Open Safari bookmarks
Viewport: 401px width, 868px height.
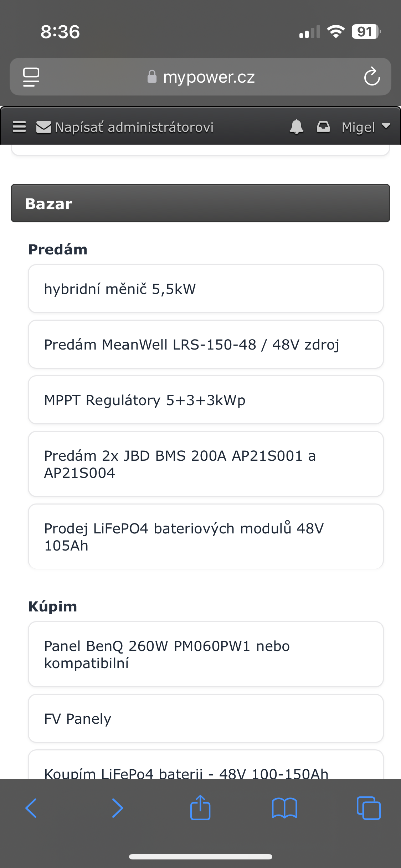284,808
